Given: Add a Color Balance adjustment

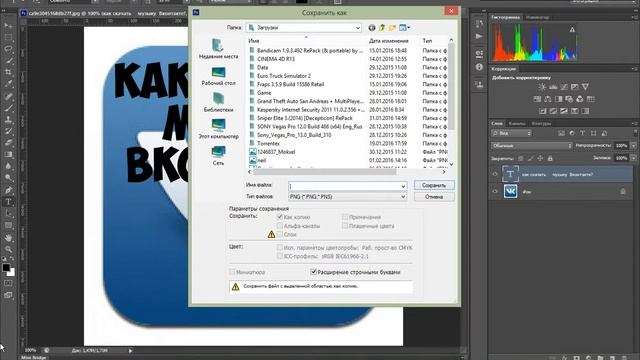Looking at the screenshot, I should [548, 99].
